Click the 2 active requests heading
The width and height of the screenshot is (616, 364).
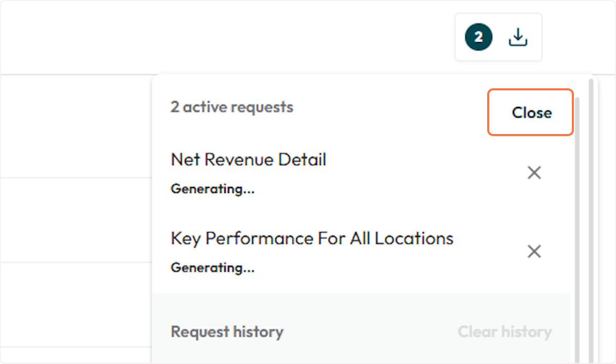pos(232,107)
